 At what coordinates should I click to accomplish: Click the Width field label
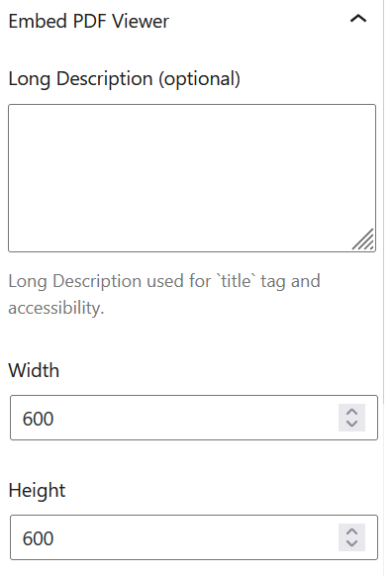[34, 370]
